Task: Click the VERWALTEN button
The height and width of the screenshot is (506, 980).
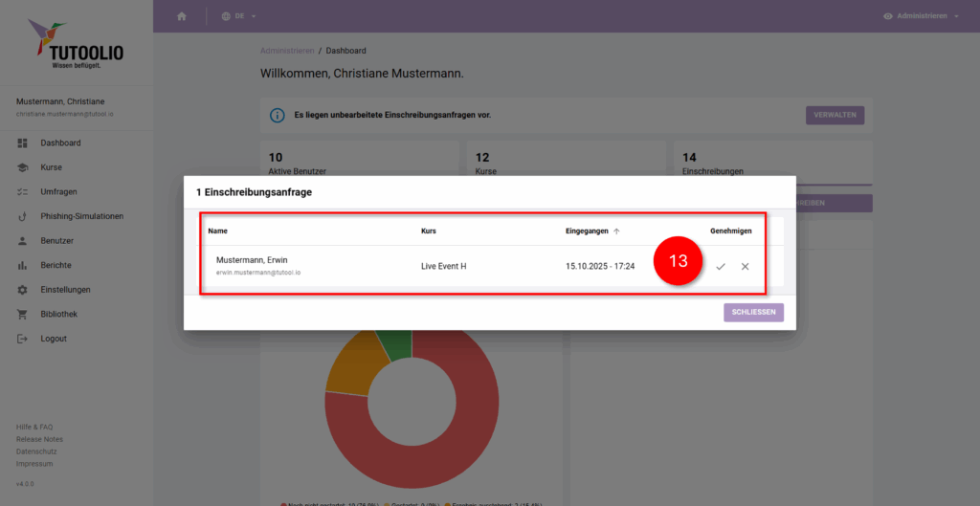Action: coord(835,116)
